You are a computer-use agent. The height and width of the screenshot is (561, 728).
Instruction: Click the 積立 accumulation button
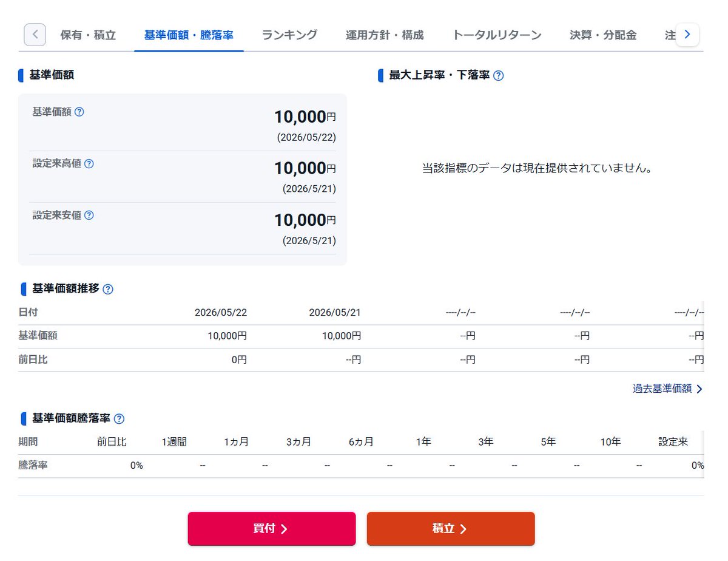tap(451, 529)
